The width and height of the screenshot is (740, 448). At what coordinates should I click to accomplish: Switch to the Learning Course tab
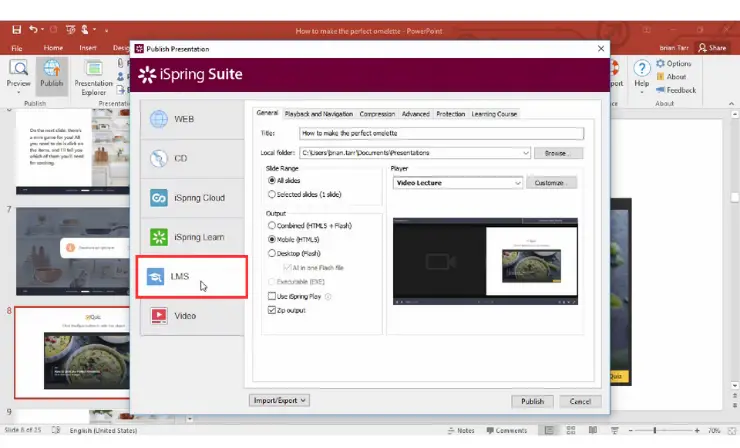[x=494, y=114]
